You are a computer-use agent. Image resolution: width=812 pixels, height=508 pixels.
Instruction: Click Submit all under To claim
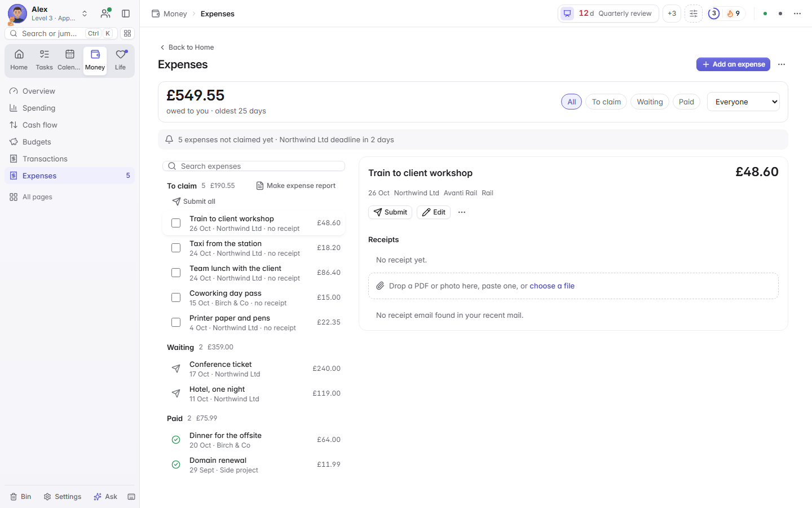click(193, 202)
